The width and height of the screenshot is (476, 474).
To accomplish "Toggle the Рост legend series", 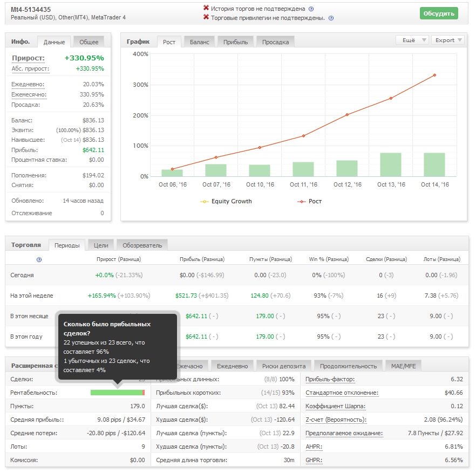I will point(309,201).
